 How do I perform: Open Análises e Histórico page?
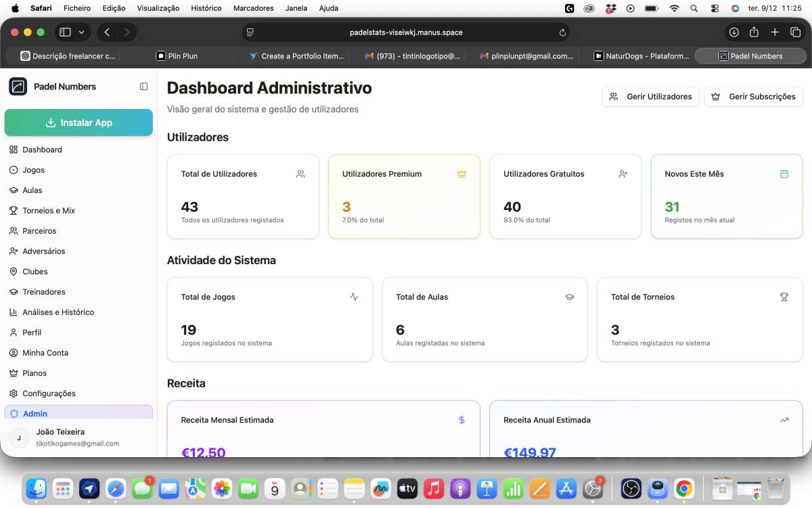[x=78, y=312]
